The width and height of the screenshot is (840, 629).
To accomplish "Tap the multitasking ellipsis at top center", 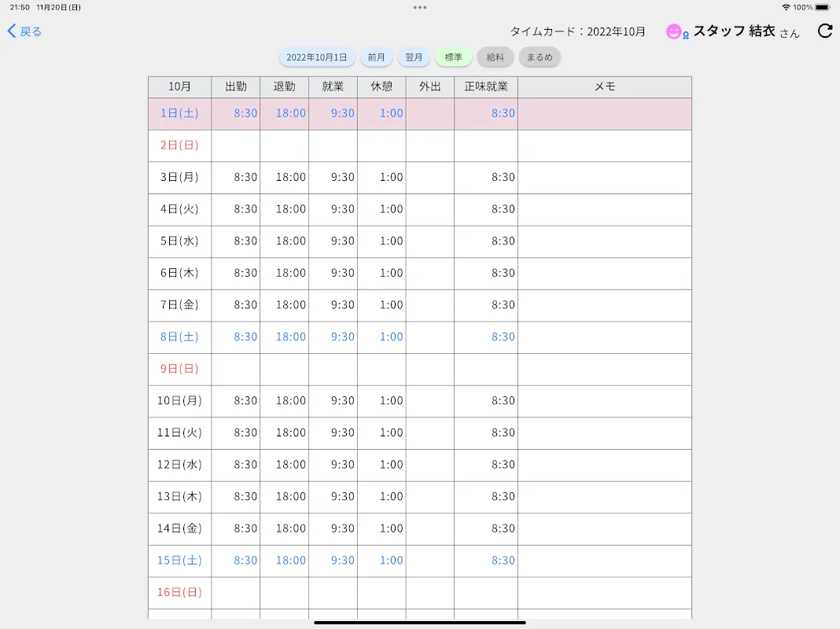I will click(x=419, y=7).
